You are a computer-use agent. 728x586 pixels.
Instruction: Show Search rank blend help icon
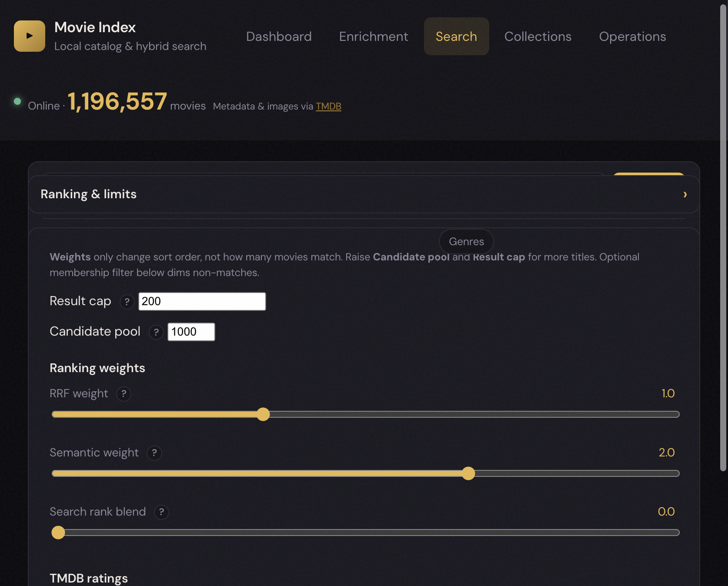[x=161, y=512]
